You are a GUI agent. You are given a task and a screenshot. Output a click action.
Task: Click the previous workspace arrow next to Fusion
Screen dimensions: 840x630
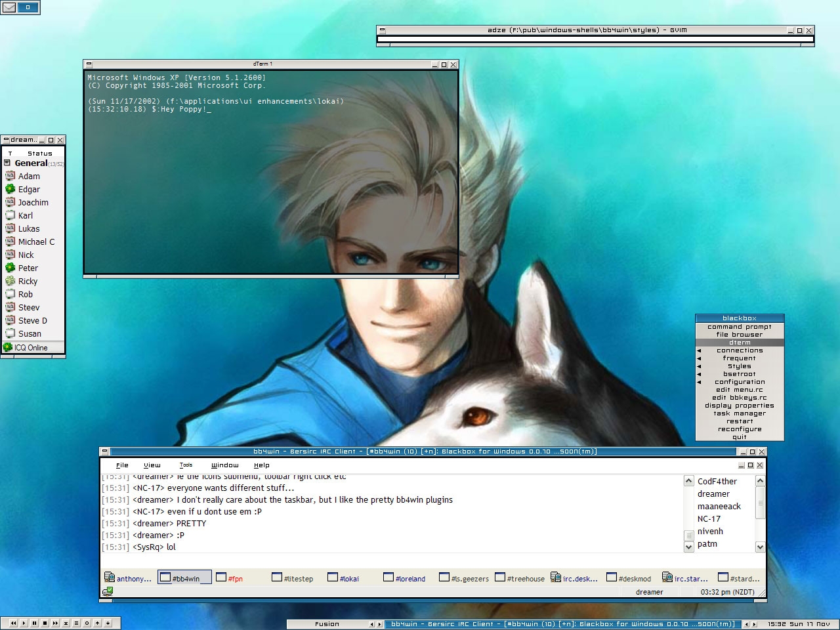[372, 624]
